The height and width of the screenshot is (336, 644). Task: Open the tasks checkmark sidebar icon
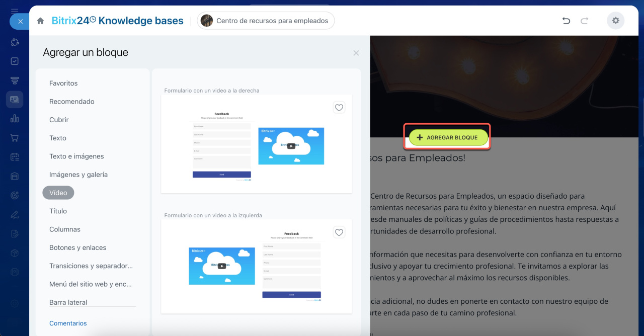click(15, 61)
